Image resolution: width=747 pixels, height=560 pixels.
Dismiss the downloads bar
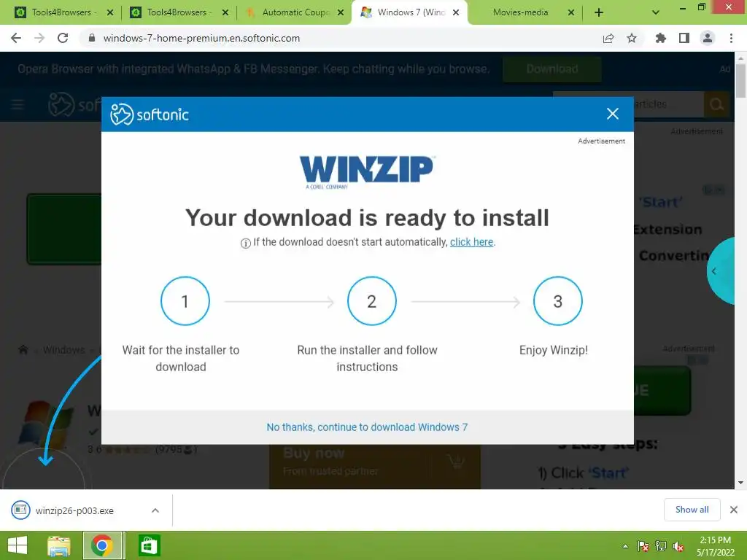[734, 510]
